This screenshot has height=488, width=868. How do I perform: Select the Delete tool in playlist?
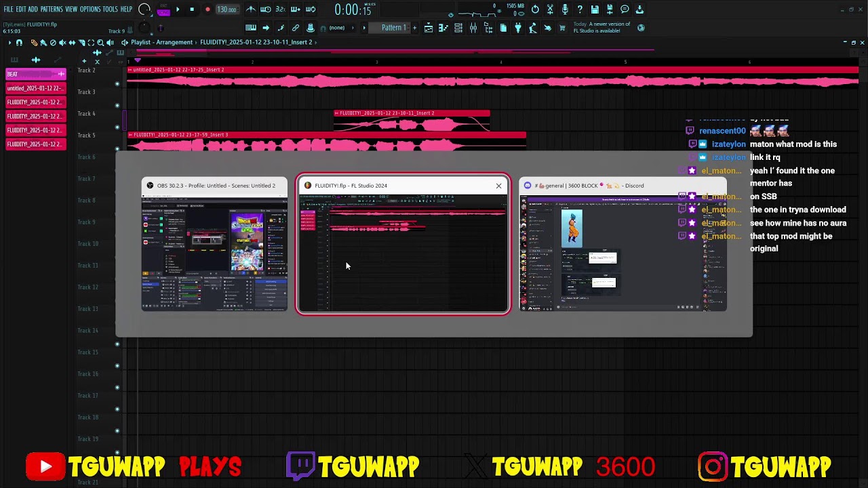click(x=53, y=42)
